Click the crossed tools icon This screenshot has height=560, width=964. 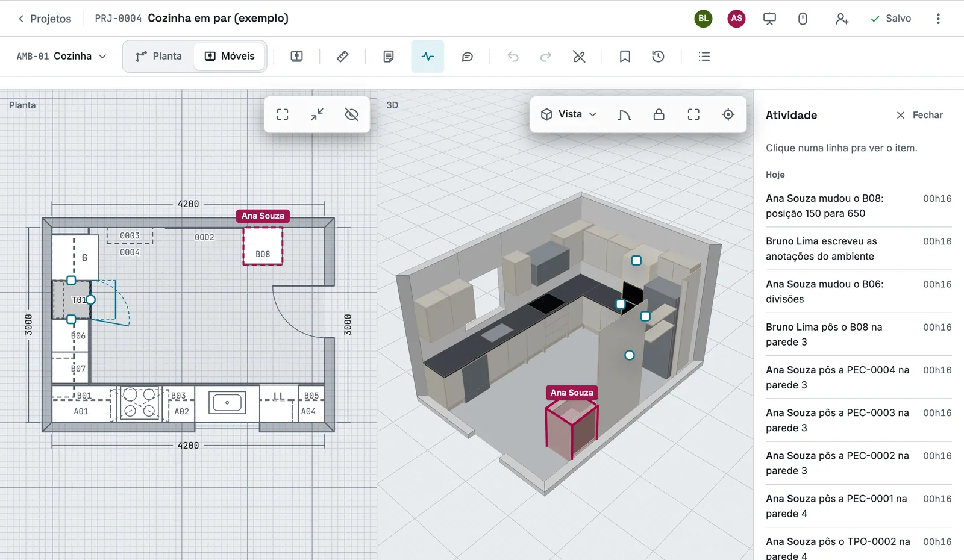[579, 57]
